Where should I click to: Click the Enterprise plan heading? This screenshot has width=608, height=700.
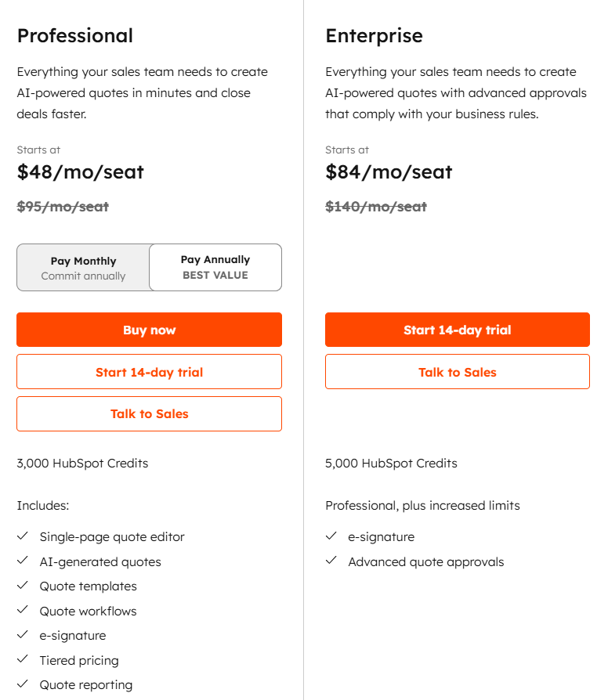[x=374, y=36]
